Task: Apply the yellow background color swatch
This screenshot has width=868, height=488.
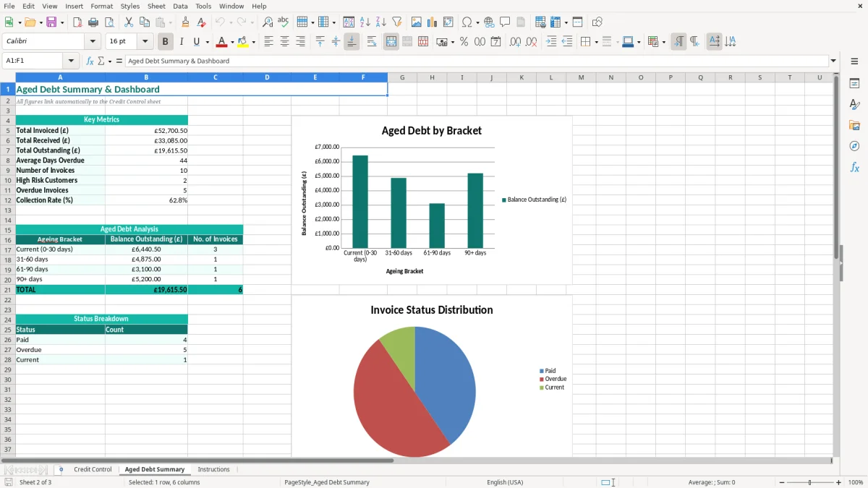Action: [x=242, y=42]
